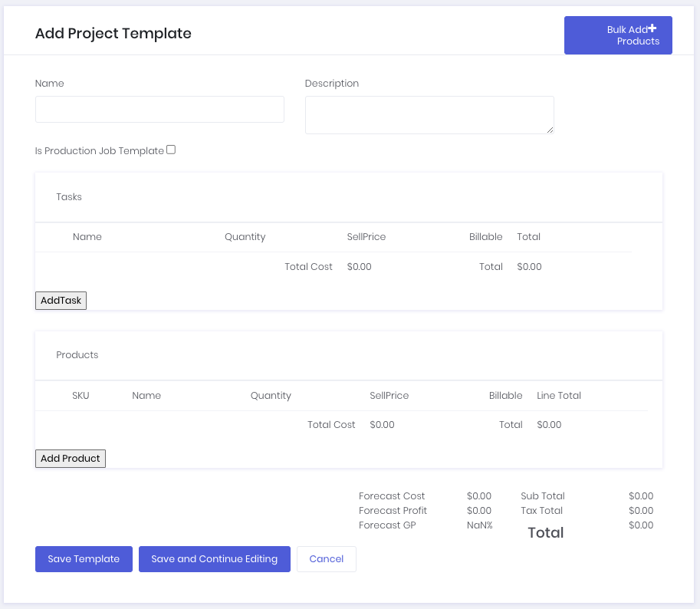Viewport: 700px width, 609px height.
Task: Select the Tasks section header
Action: click(x=68, y=196)
